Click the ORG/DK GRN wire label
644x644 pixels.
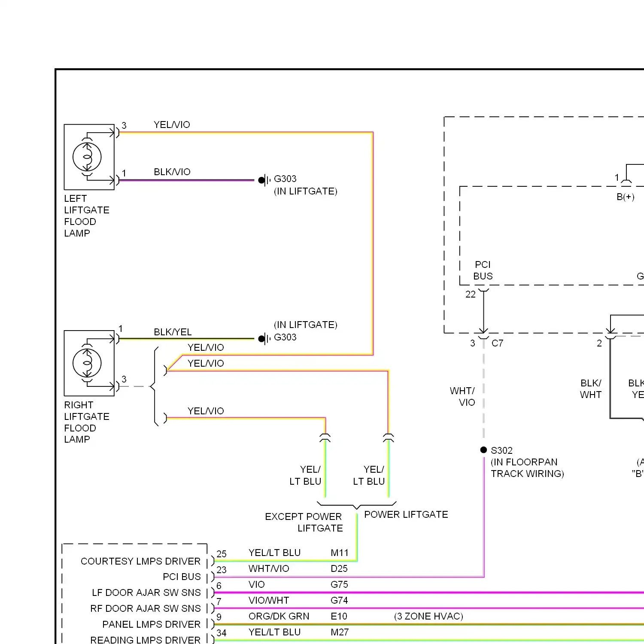(279, 616)
